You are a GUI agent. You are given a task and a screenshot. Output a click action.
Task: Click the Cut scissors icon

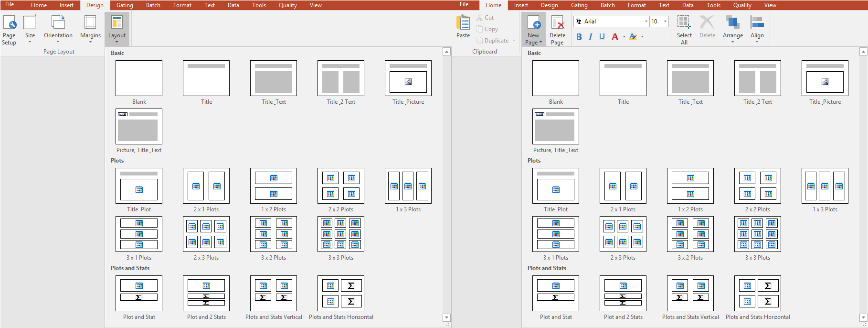tap(479, 18)
